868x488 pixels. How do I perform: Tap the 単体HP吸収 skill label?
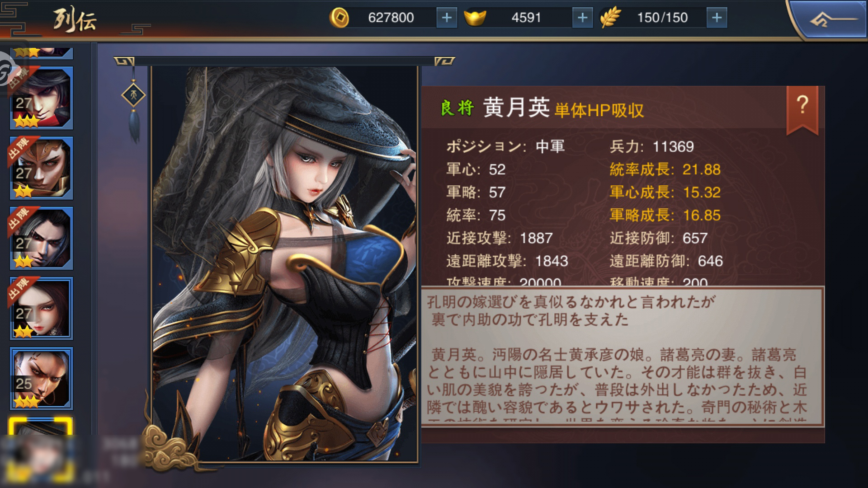599,110
